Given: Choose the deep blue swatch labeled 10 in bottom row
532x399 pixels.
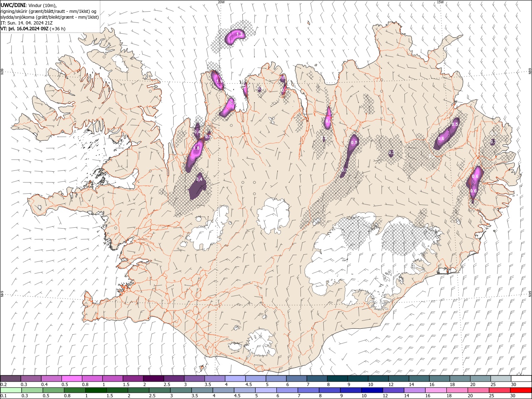Looking at the screenshot, I should point(372,390).
